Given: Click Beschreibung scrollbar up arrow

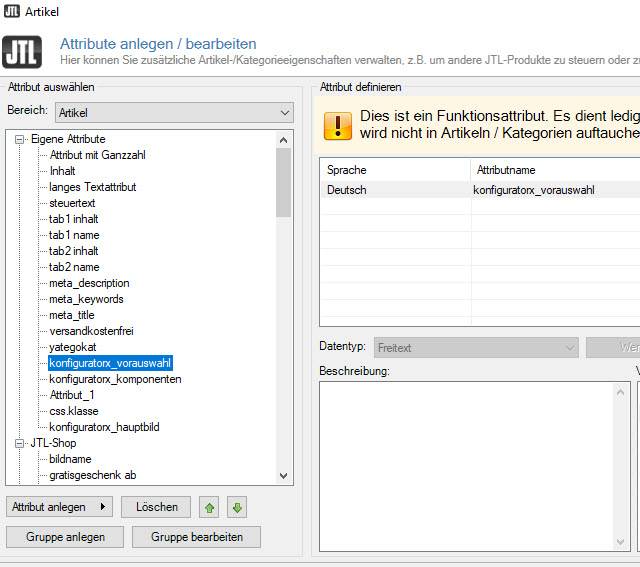Looking at the screenshot, I should [620, 392].
